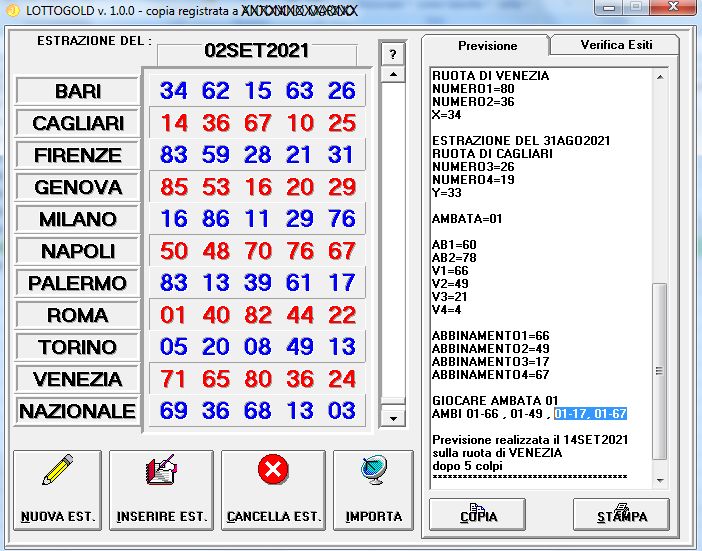
Task: Click the extraction list scroll down arrow
Action: [393, 419]
